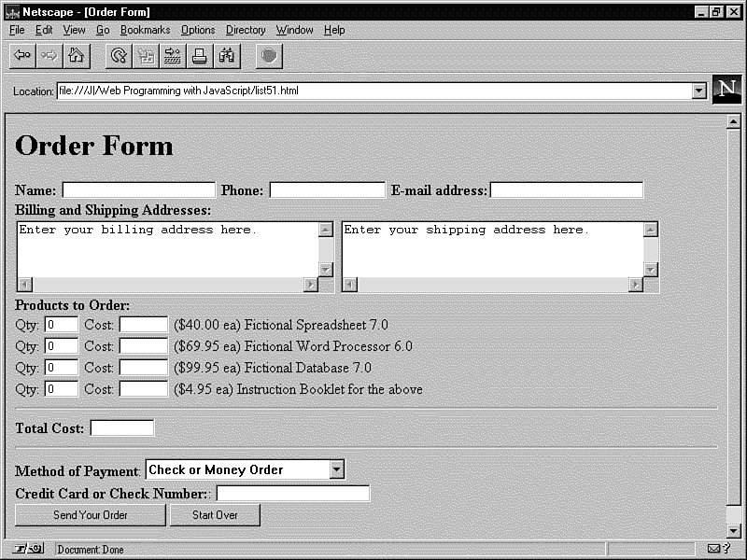The image size is (747, 560).
Task: Click the broken key security icon
Action: [x=28, y=550]
